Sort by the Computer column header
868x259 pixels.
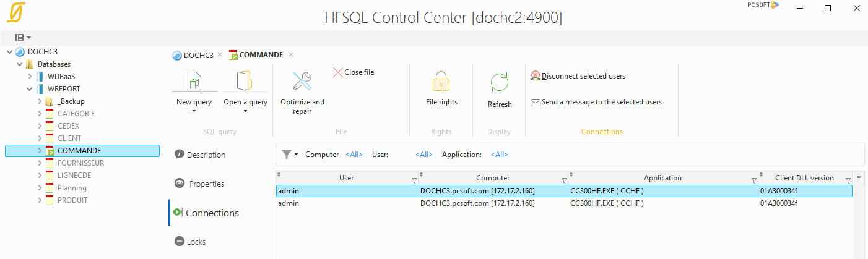[493, 178]
